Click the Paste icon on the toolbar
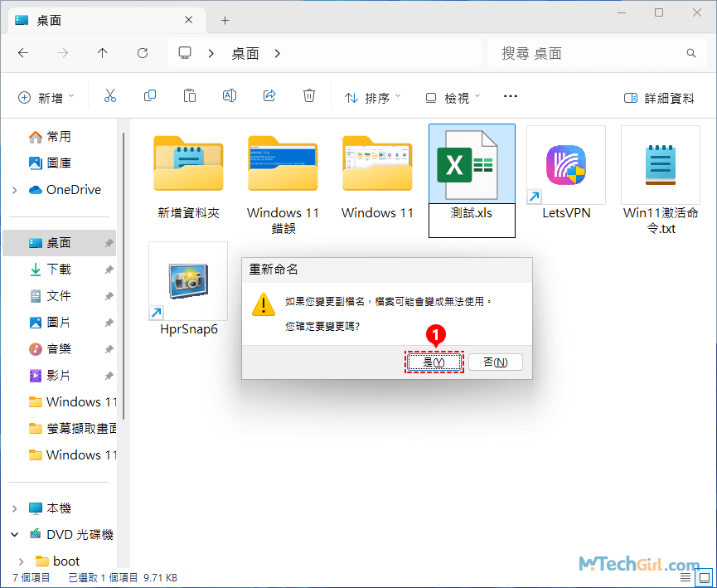The image size is (717, 588). pos(190,95)
